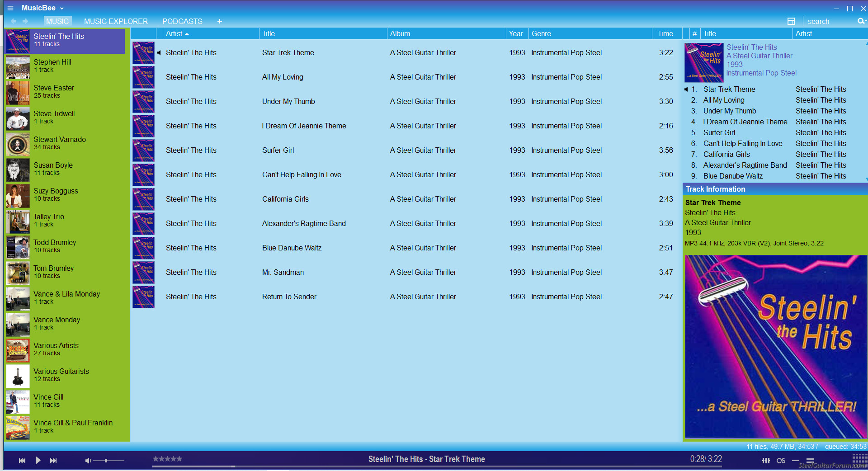
Task: Open the PODCASTS tab
Action: tap(182, 21)
